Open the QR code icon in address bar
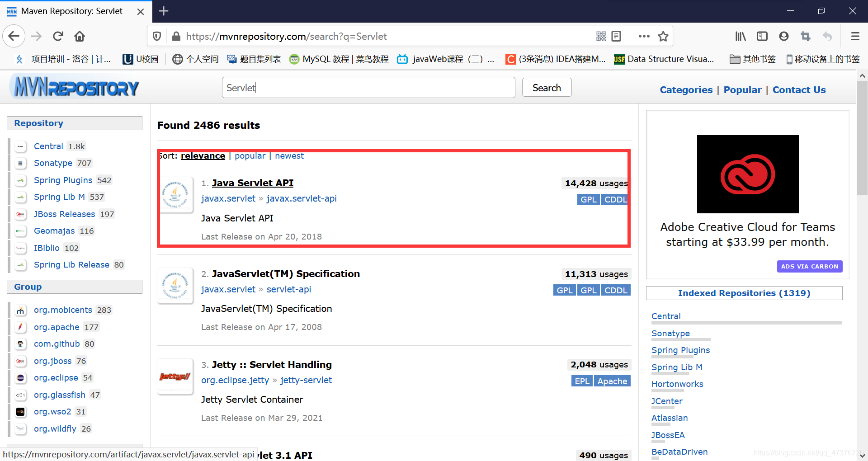 601,36
